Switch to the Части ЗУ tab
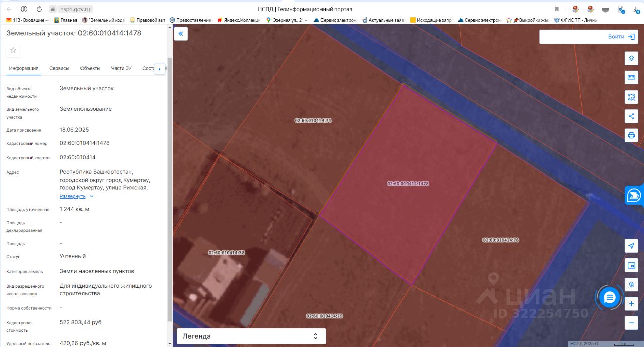This screenshot has height=347, width=644. click(x=121, y=68)
